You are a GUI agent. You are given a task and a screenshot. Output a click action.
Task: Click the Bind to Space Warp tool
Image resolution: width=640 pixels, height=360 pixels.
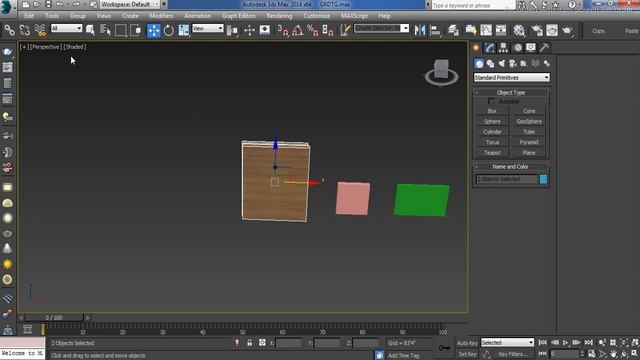coord(40,30)
